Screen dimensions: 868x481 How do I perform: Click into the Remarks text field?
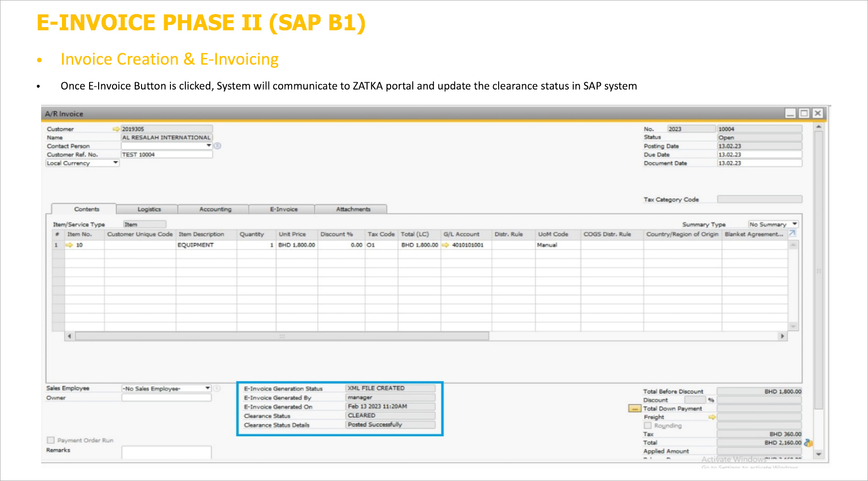pos(166,452)
